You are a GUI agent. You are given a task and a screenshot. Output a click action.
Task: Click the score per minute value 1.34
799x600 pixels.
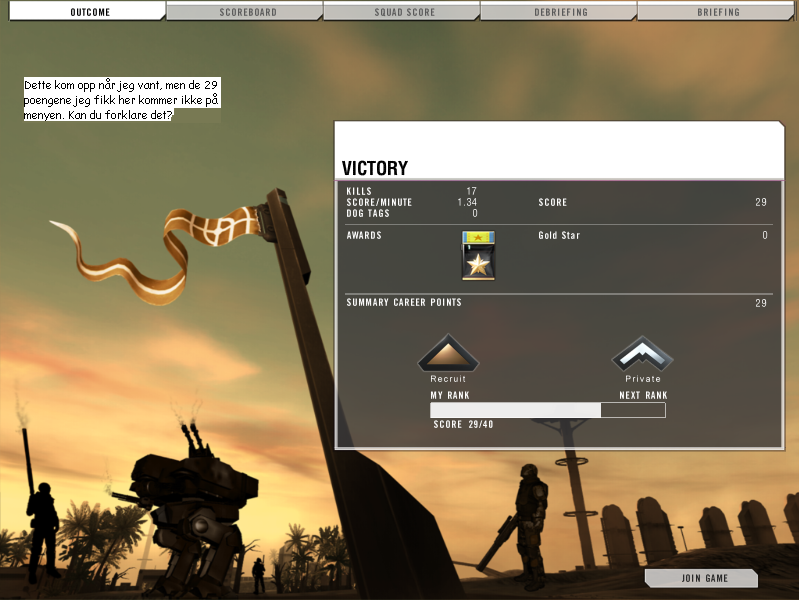pos(467,202)
